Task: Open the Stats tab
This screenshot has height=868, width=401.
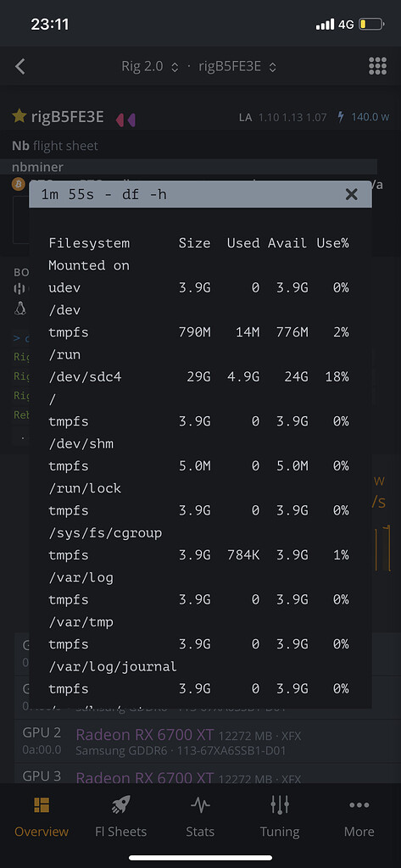Action: point(200,816)
